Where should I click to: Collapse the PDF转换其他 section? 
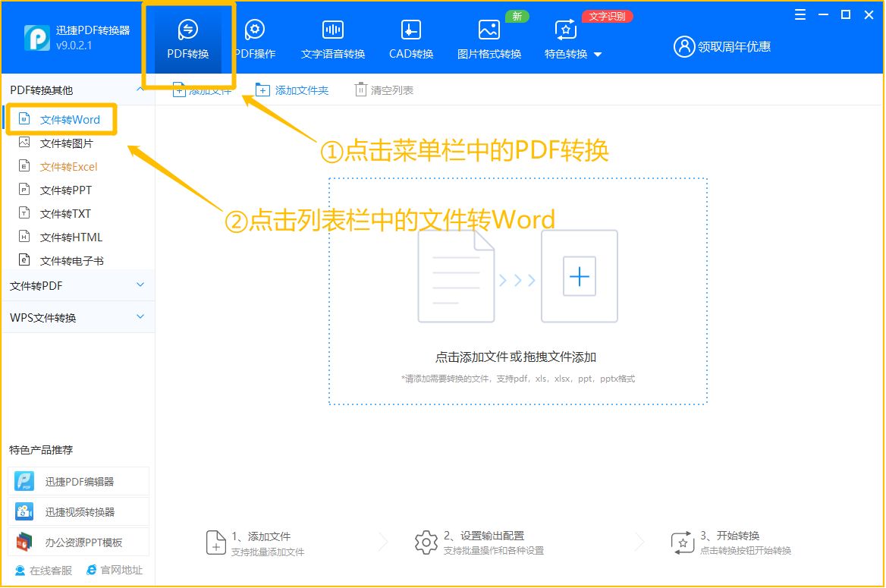pos(140,90)
